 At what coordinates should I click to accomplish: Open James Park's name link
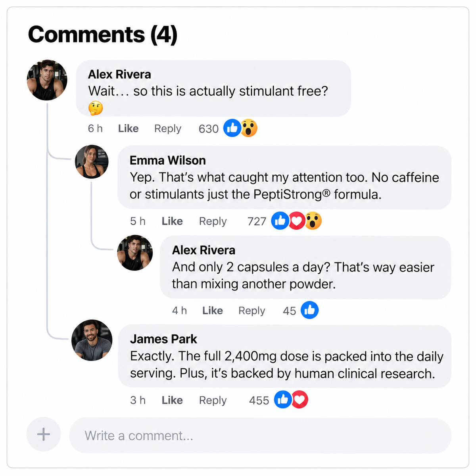coord(163,339)
